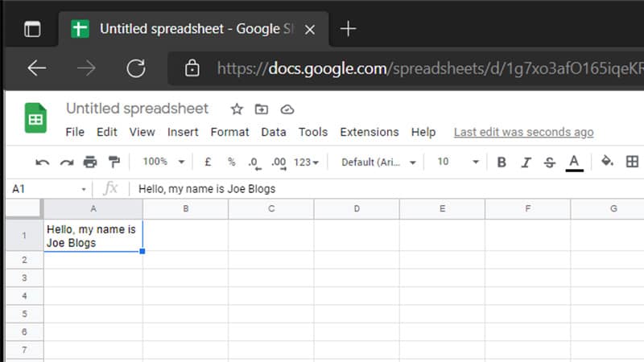Open the Extensions menu
Image resolution: width=644 pixels, height=362 pixels.
tap(369, 132)
